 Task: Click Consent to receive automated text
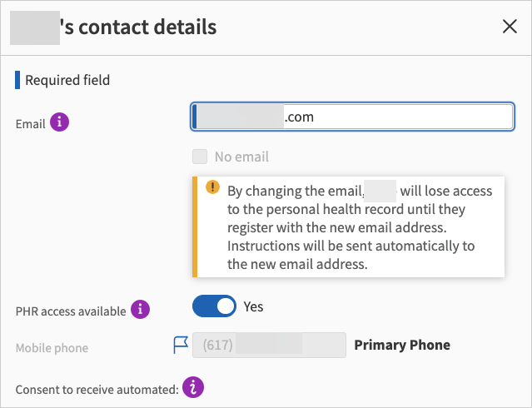[x=97, y=389]
